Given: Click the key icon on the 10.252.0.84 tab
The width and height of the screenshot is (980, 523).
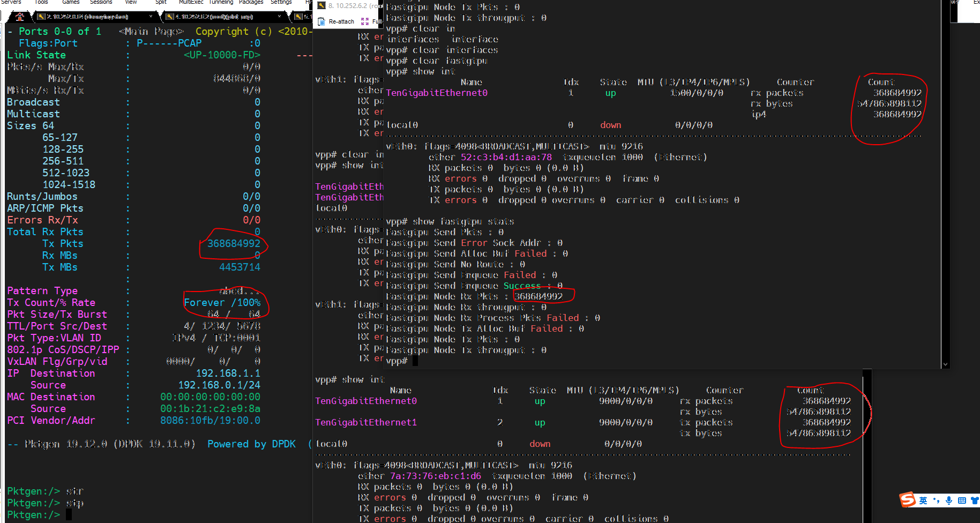Looking at the screenshot, I should (41, 17).
